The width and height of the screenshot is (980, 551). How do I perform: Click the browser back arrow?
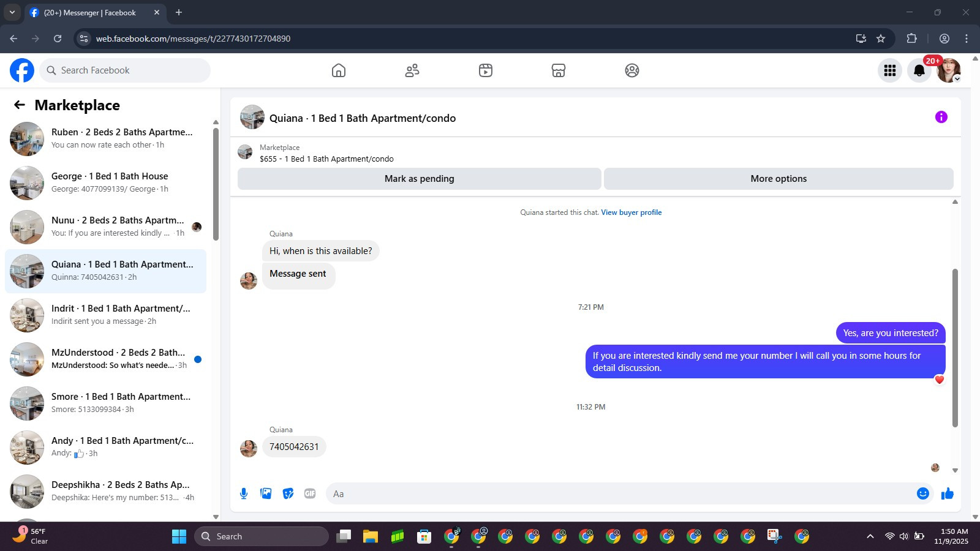(13, 39)
